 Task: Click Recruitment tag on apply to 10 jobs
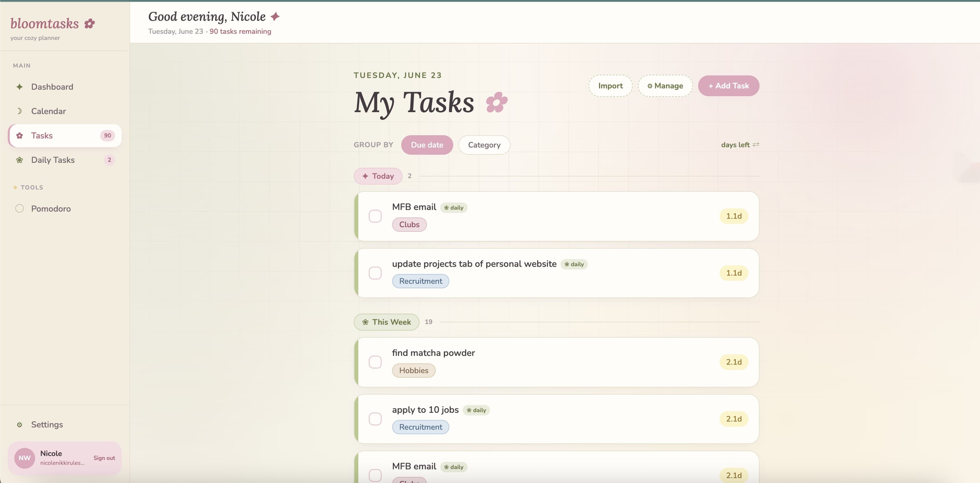[x=420, y=427]
